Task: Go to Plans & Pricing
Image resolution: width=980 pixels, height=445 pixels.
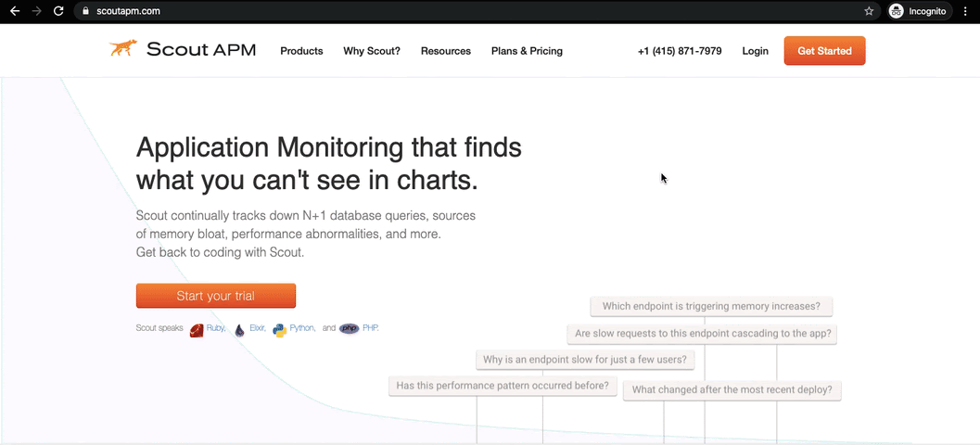Action: (527, 51)
